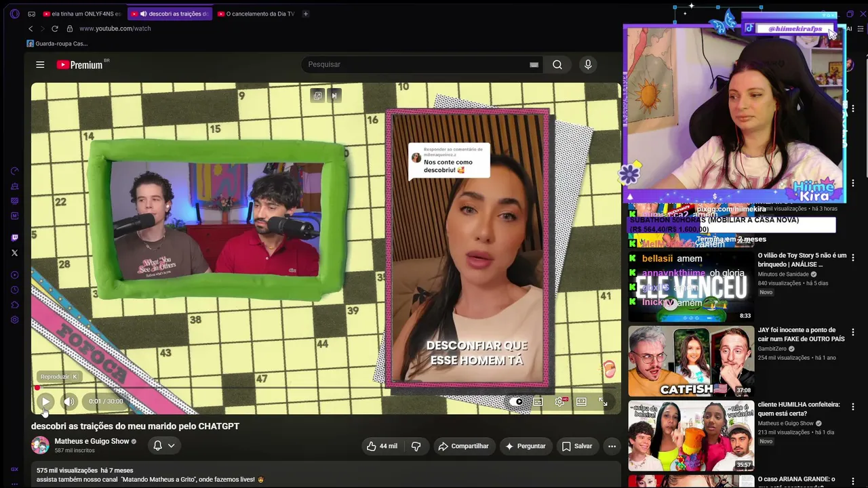Open the on-screen keyboard in search box
Viewport: 868px width, 488px height.
pyautogui.click(x=534, y=64)
